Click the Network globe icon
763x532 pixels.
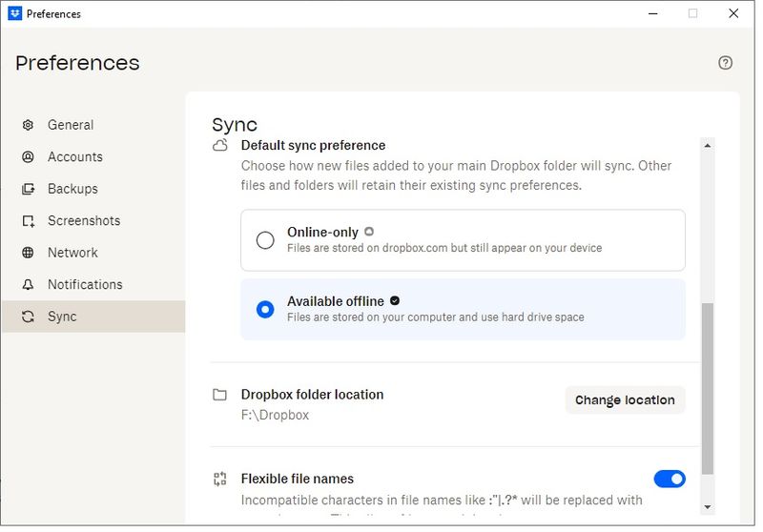[28, 253]
